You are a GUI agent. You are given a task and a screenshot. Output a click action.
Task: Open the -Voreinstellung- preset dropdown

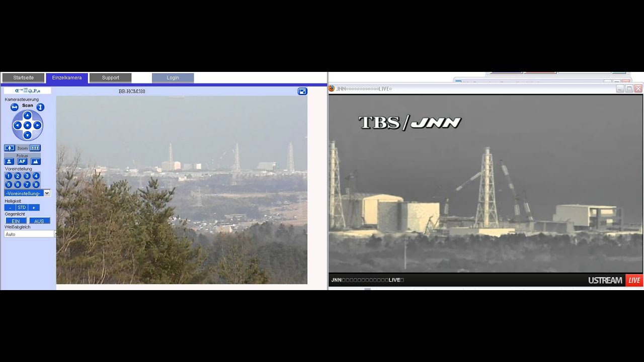27,193
